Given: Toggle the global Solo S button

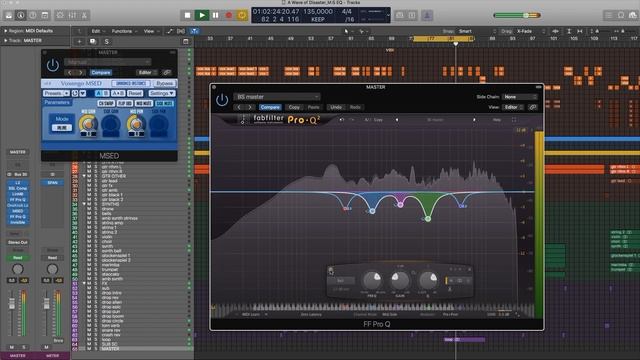Looking at the screenshot, I should point(107,41).
